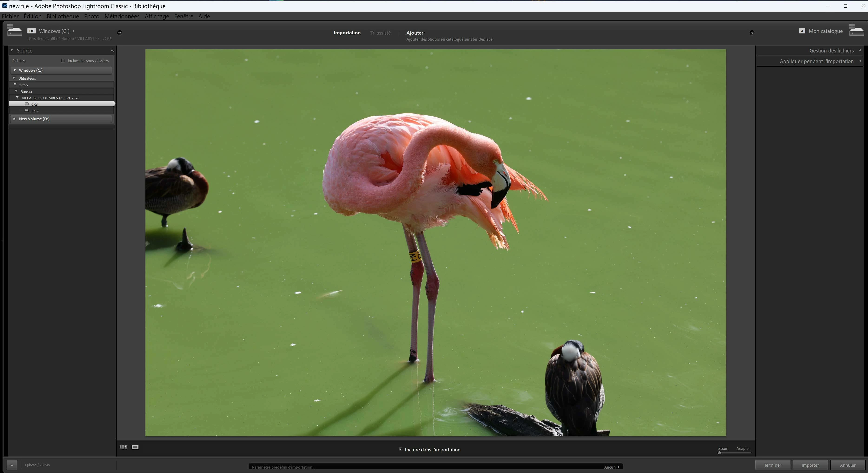Open the Aucun import preset dropdown
Viewport: 868px width, 473px height.
611,467
